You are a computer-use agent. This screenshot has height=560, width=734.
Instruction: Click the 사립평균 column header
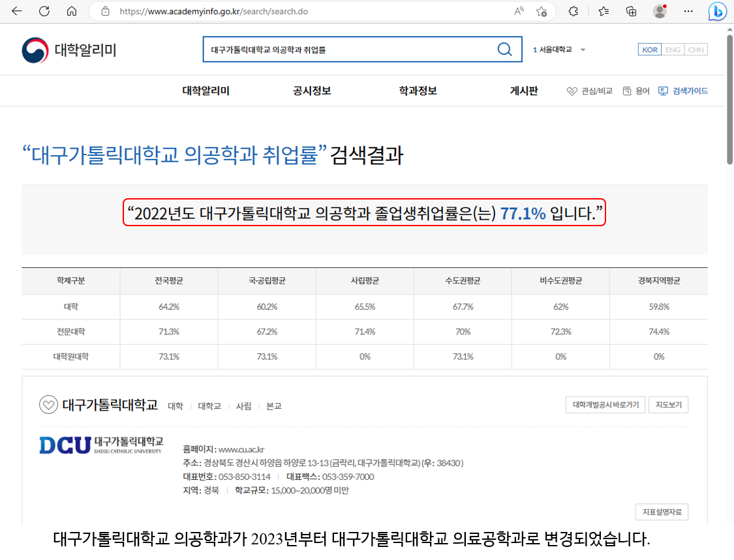365,281
